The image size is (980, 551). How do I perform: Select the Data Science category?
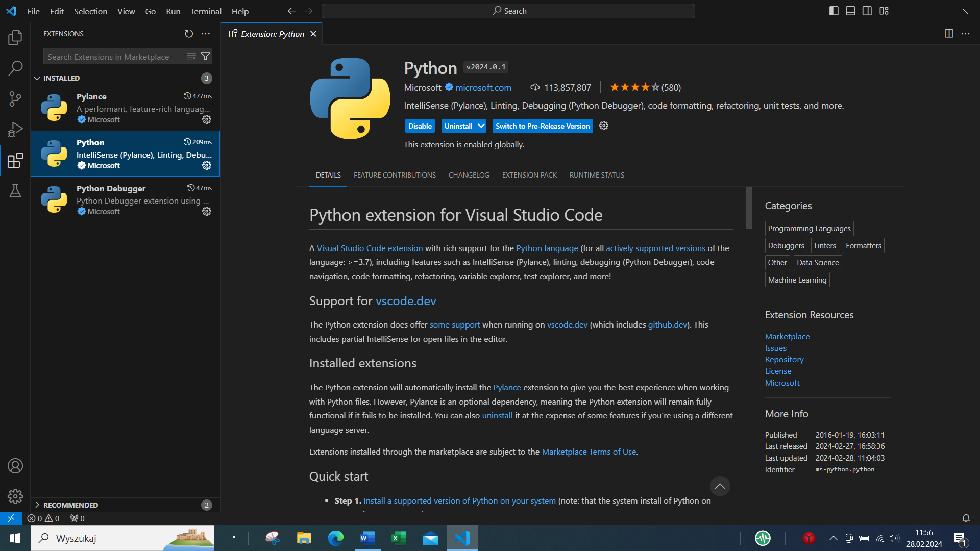click(x=818, y=263)
